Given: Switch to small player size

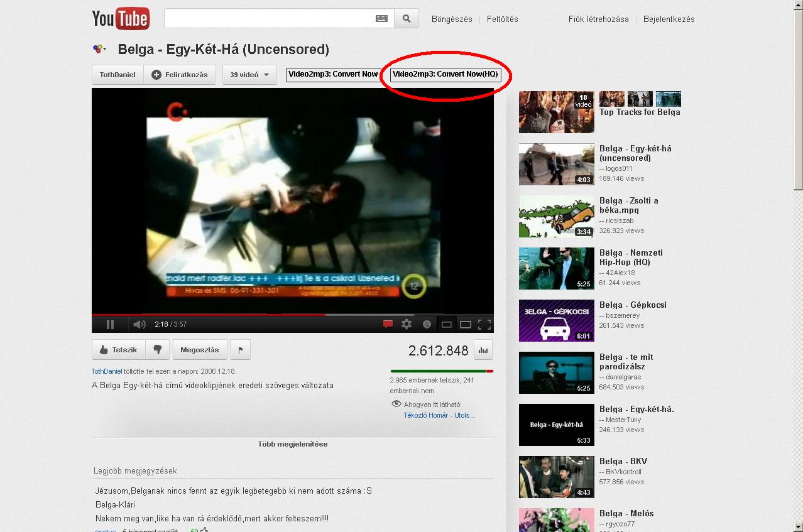Looking at the screenshot, I should [x=447, y=325].
